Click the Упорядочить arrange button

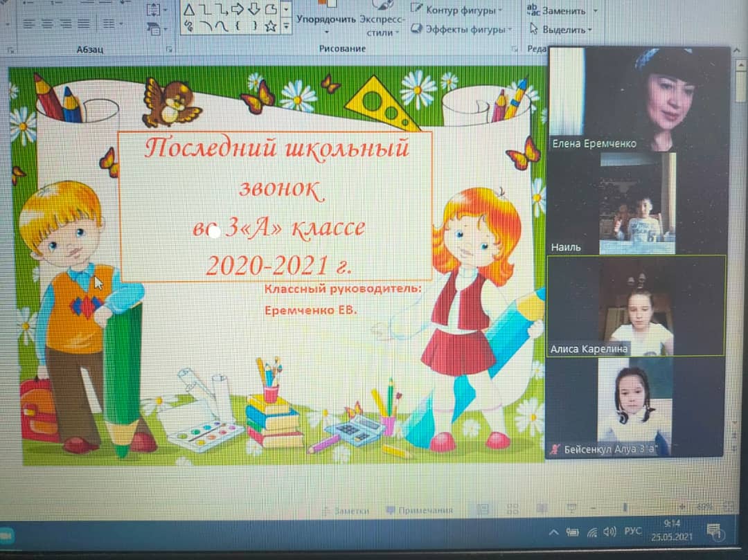326,19
